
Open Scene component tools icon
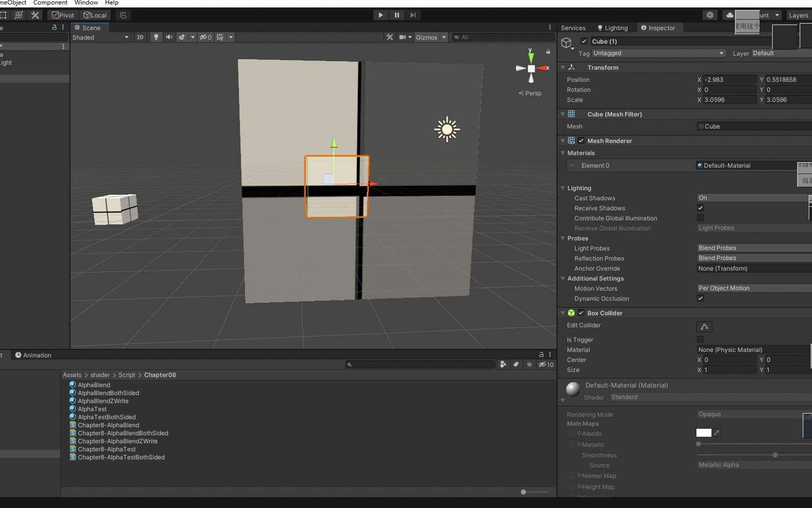390,37
